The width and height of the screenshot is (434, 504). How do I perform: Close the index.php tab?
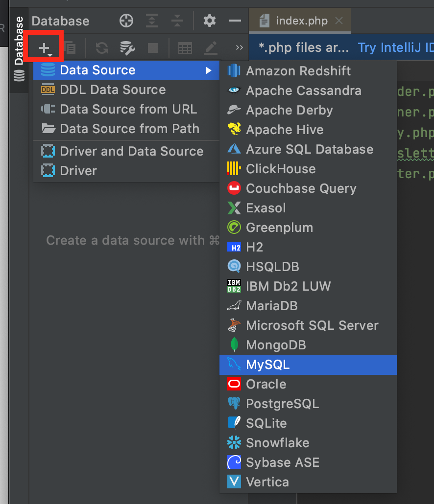tap(339, 21)
